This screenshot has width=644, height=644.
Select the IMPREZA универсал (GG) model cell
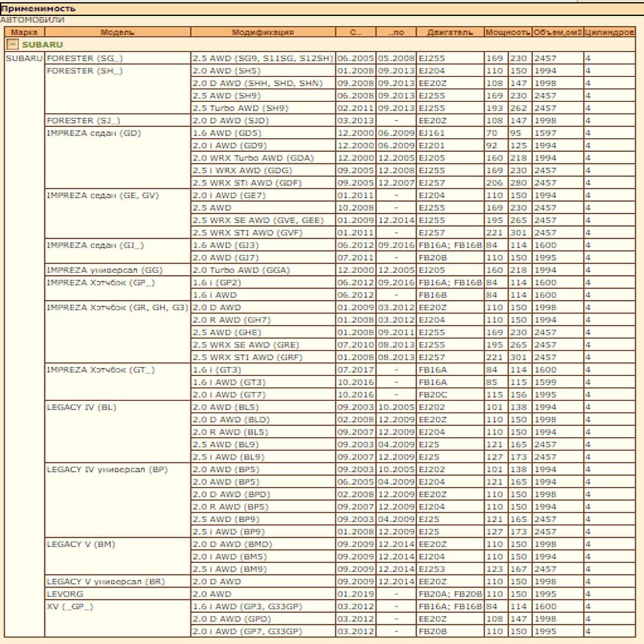click(x=105, y=270)
